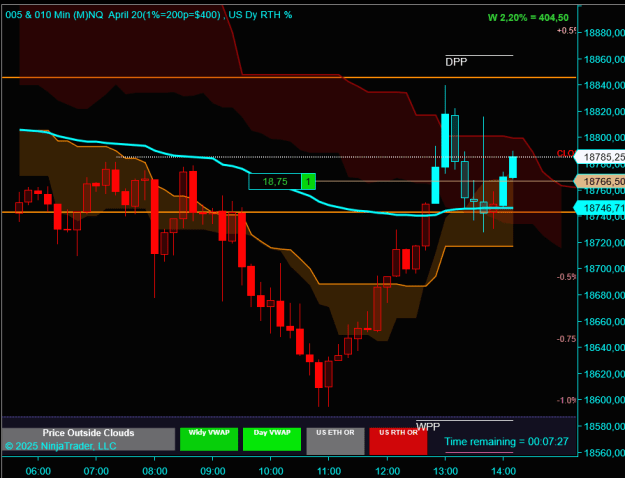
Task: Click the Wkly VWAP green indicator button
Action: click(209, 439)
